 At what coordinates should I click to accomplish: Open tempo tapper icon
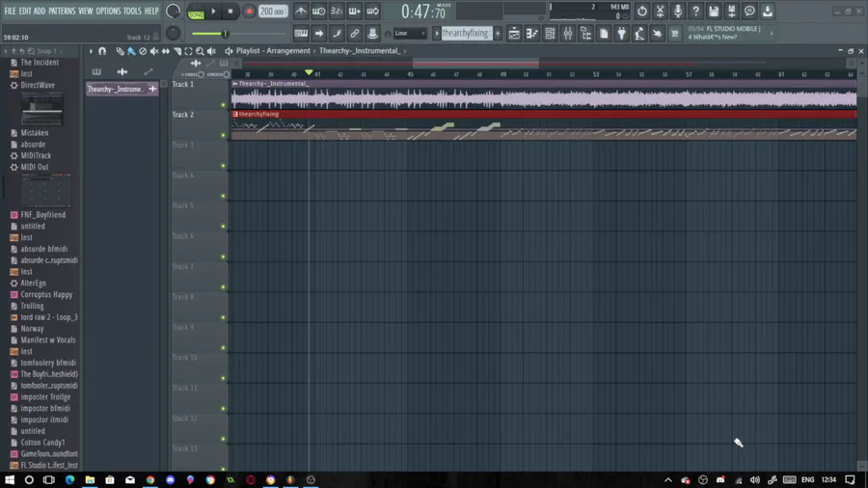tap(639, 34)
